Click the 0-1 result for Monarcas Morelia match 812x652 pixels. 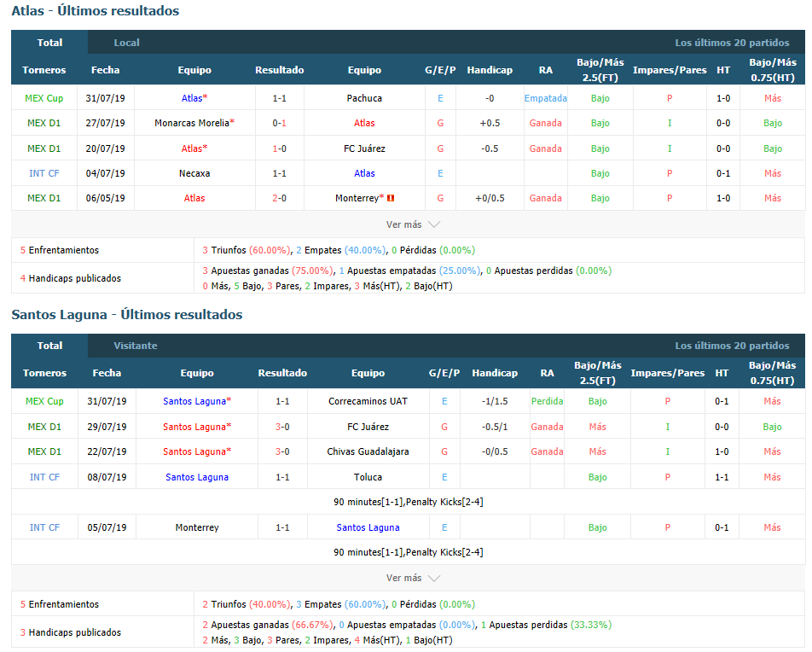(279, 123)
